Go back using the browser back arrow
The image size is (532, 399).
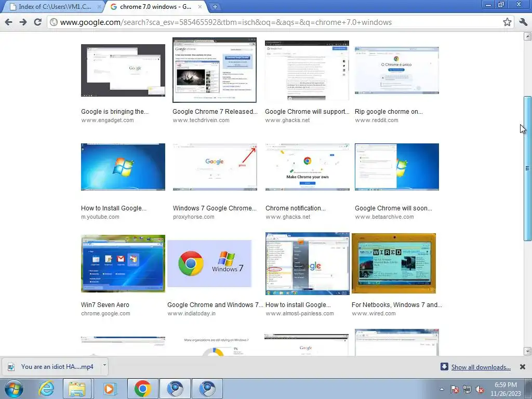click(x=8, y=22)
